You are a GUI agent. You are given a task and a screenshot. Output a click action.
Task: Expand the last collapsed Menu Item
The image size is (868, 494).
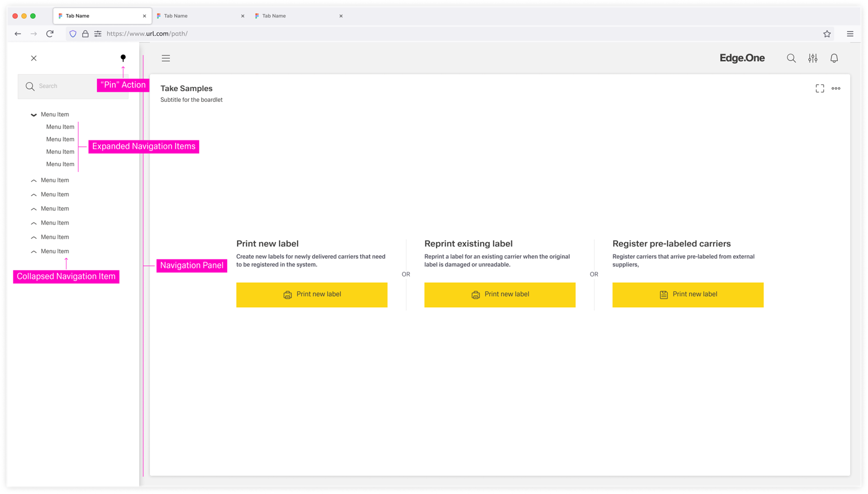pos(34,252)
